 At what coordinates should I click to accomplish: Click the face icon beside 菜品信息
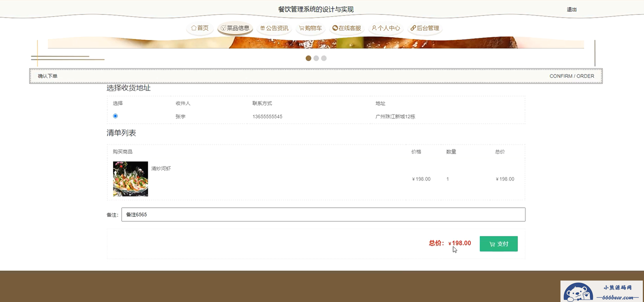coord(223,28)
